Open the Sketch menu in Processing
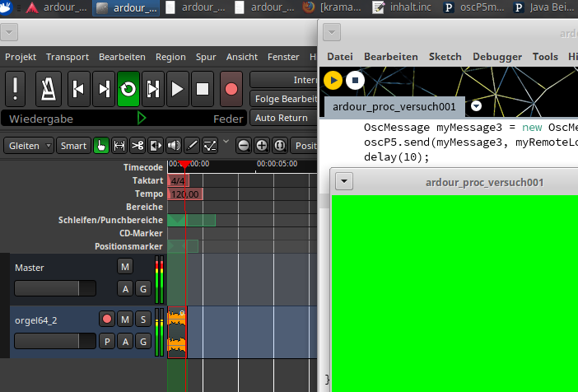The image size is (578, 392). (x=445, y=57)
